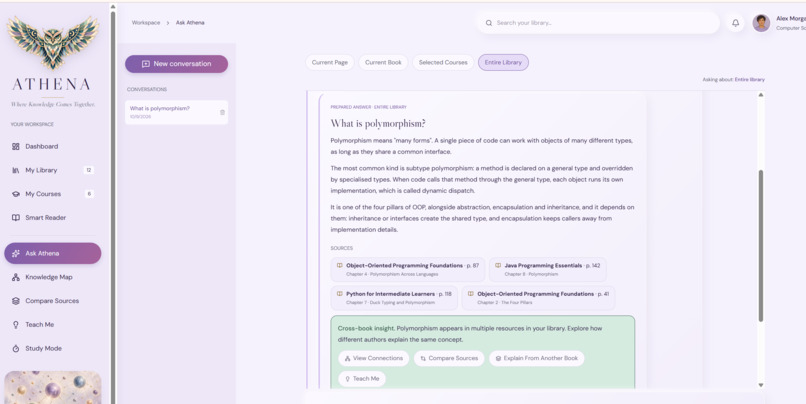Open Smart Reader book icon
Image resolution: width=806 pixels, height=404 pixels.
tap(15, 217)
